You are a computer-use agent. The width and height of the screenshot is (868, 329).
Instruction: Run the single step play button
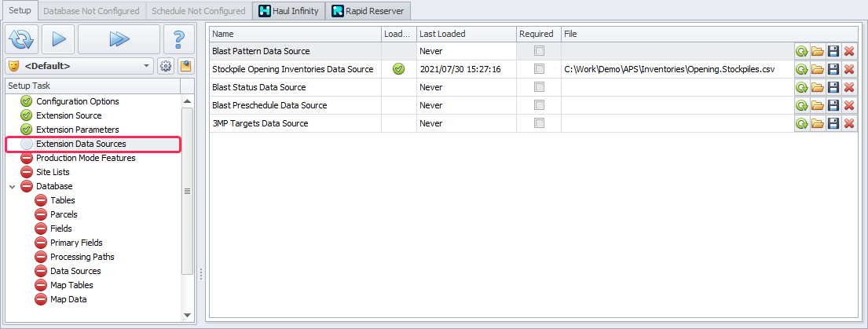click(x=59, y=39)
